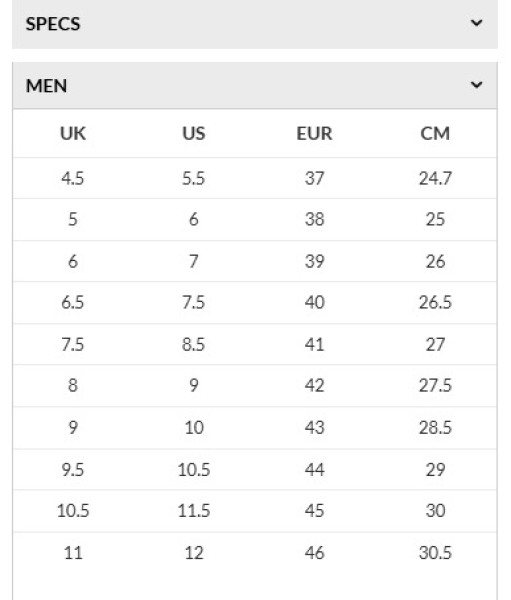Click EUR size 41 cell
This screenshot has width=511, height=600.
[x=314, y=344]
